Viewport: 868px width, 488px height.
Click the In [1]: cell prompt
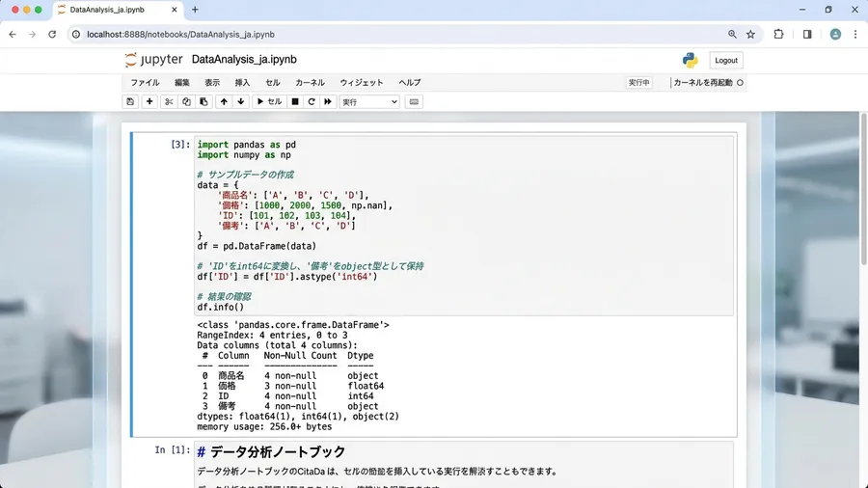click(x=173, y=449)
